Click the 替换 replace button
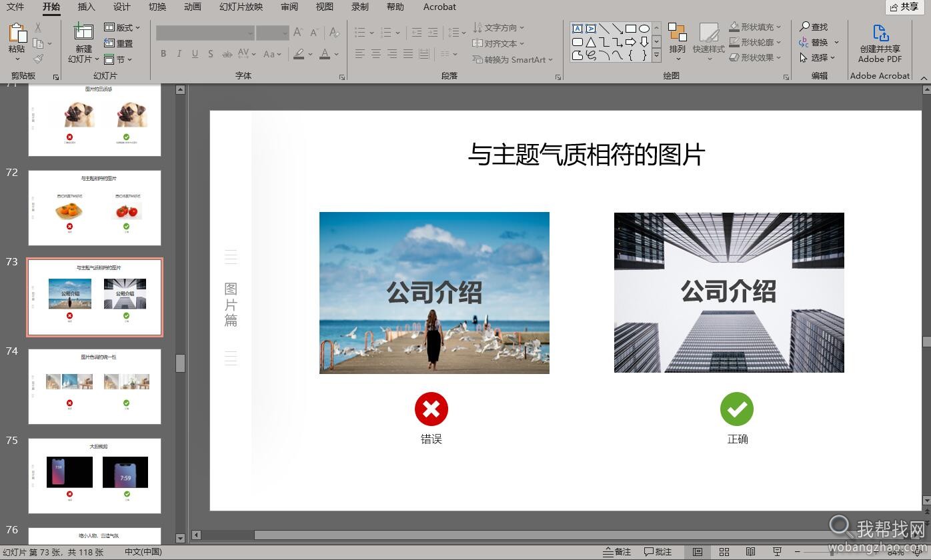Viewport: 931px width, 560px height. tap(818, 42)
